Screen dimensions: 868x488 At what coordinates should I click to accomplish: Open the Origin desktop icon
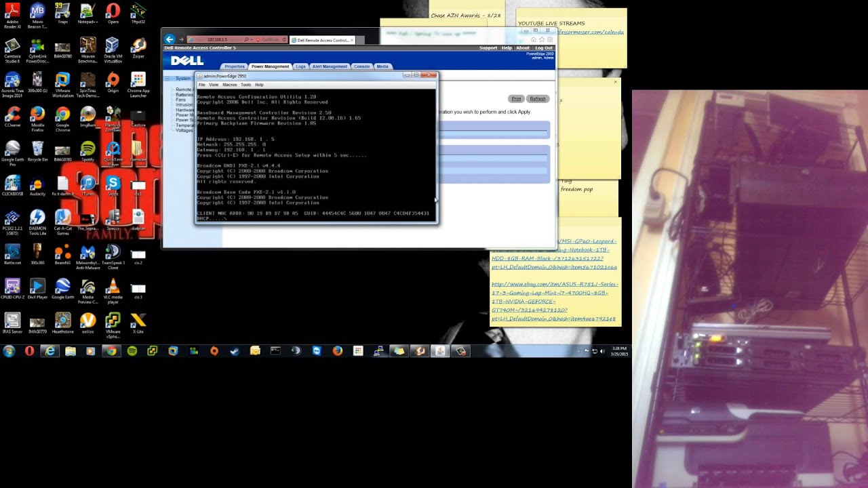pyautogui.click(x=113, y=83)
